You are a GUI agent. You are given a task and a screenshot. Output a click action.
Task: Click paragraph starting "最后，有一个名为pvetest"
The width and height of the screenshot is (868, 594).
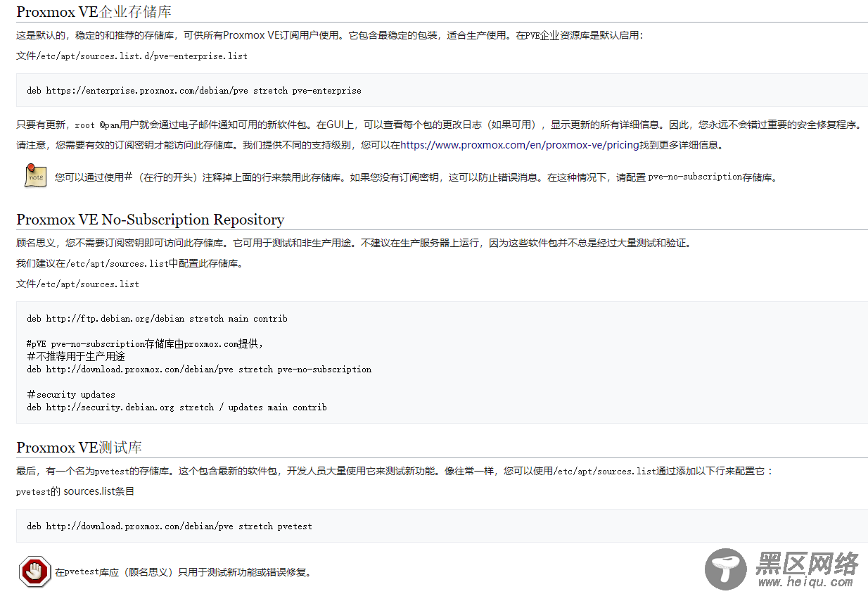395,471
